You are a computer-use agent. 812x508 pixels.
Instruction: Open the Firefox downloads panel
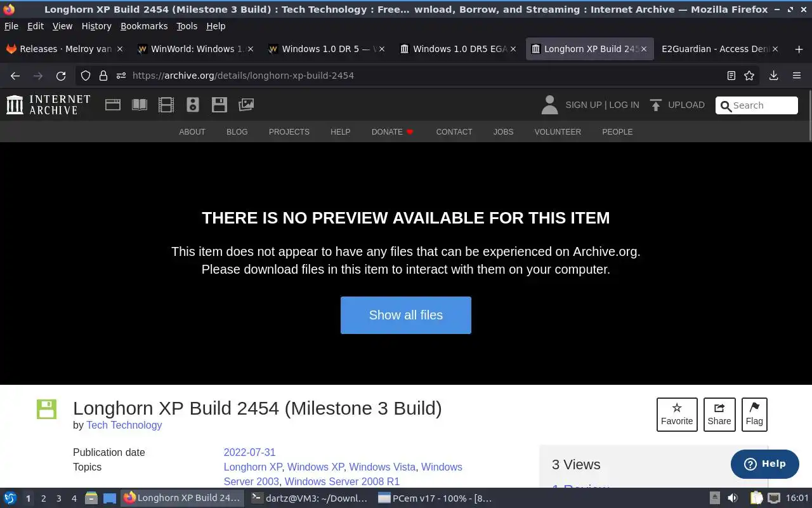[x=773, y=76]
